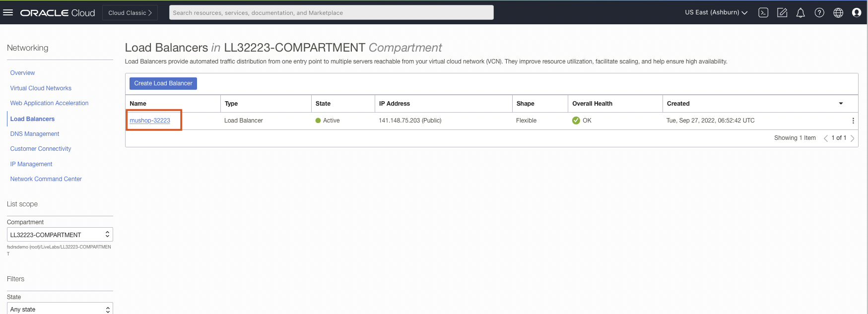Click the Create Load Balancer button
This screenshot has width=868, height=314.
tap(163, 83)
